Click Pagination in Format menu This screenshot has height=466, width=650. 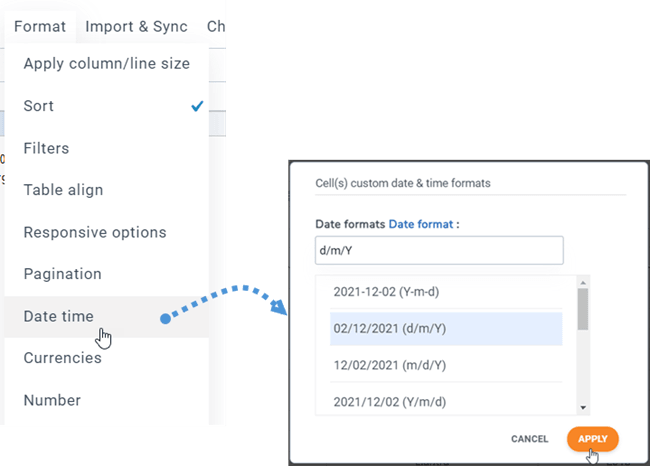click(x=63, y=274)
